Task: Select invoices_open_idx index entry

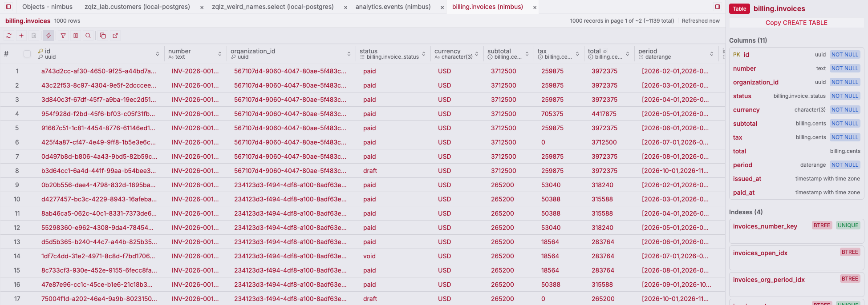Action: point(796,258)
